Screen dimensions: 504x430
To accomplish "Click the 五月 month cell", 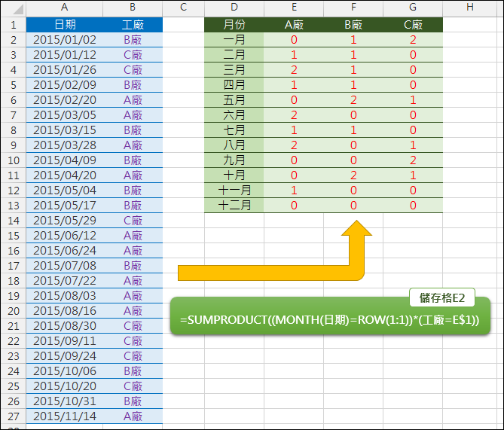I will pos(234,100).
